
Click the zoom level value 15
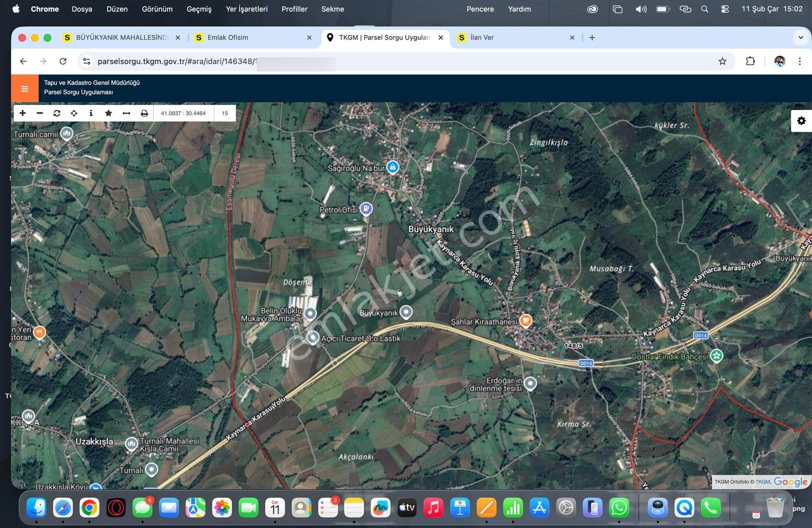225,113
